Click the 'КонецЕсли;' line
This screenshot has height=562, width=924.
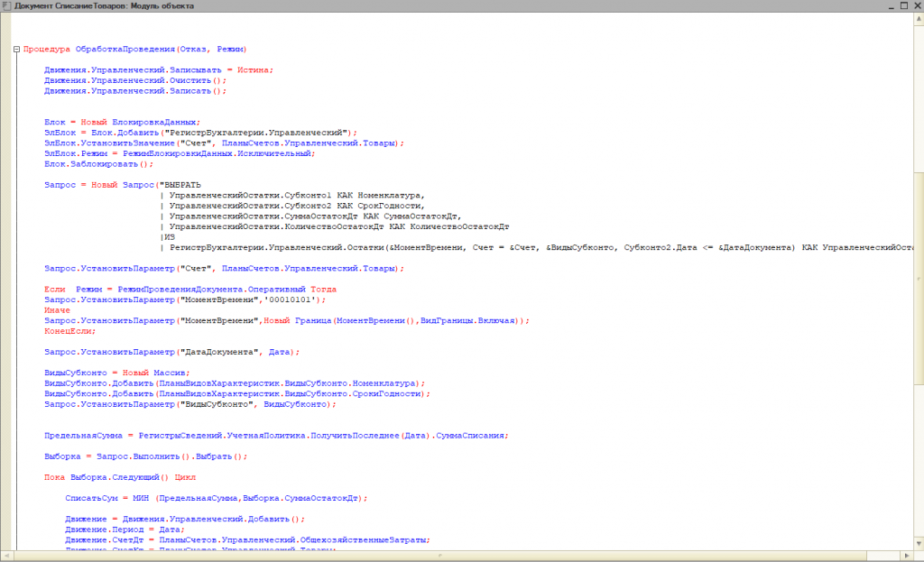coord(70,332)
